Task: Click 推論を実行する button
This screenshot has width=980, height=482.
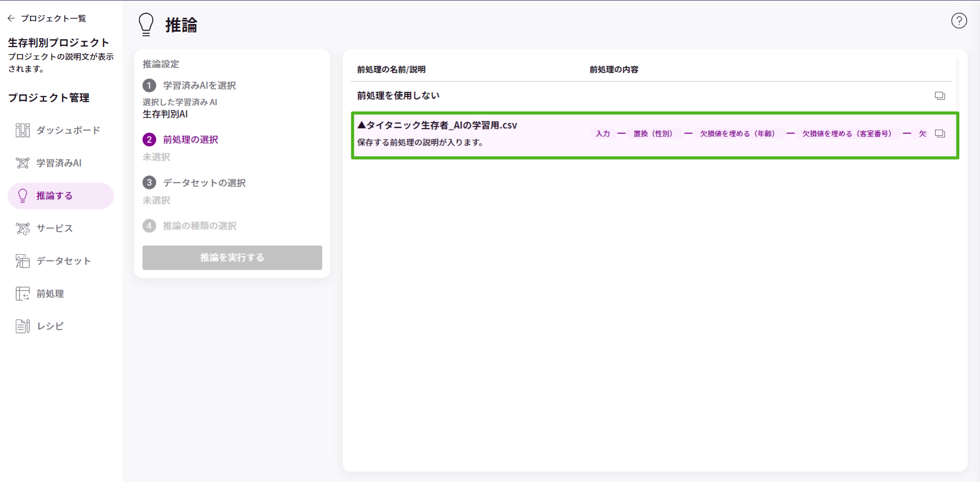Action: coord(232,258)
